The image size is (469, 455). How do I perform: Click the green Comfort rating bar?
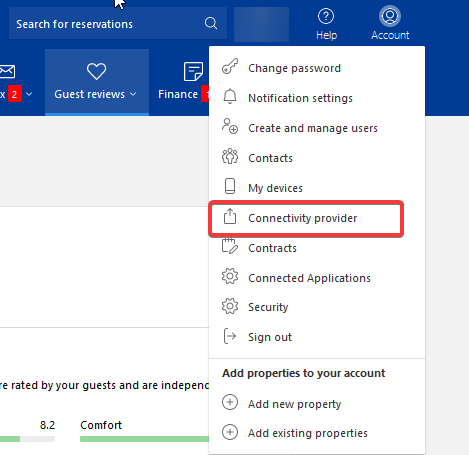[x=145, y=439]
